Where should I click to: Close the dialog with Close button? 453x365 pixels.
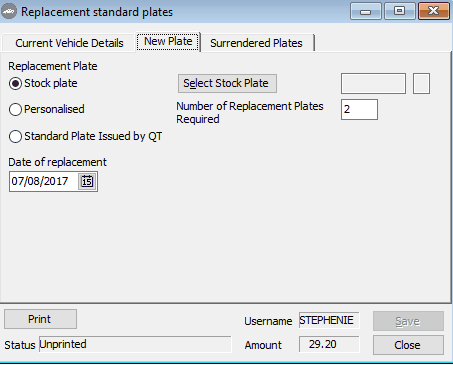pyautogui.click(x=408, y=345)
